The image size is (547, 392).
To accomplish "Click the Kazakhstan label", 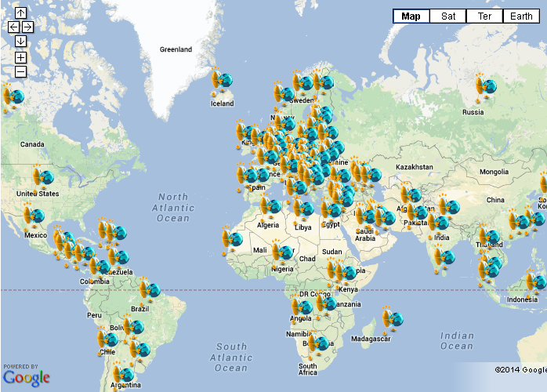I will 415,167.
